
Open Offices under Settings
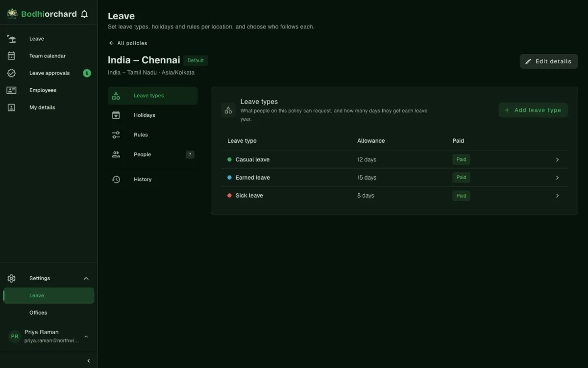pos(49,313)
